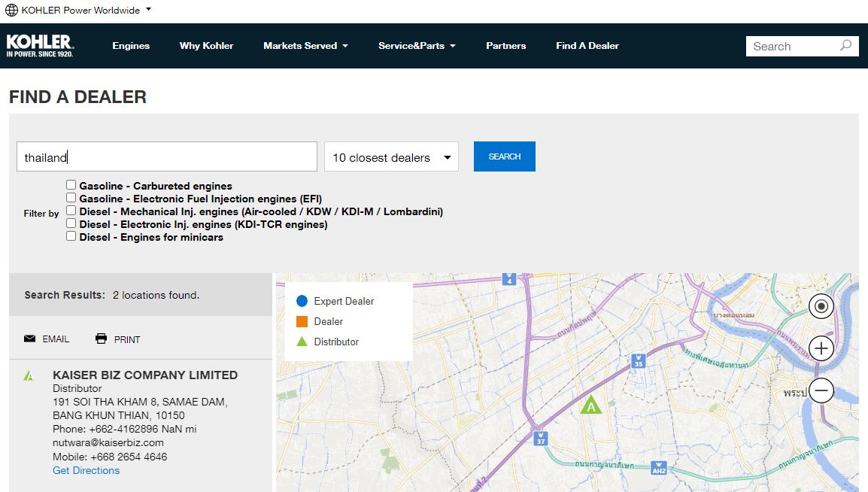Open the 10 closest dealers dropdown
Image resolution: width=868 pixels, height=492 pixels.
point(391,157)
